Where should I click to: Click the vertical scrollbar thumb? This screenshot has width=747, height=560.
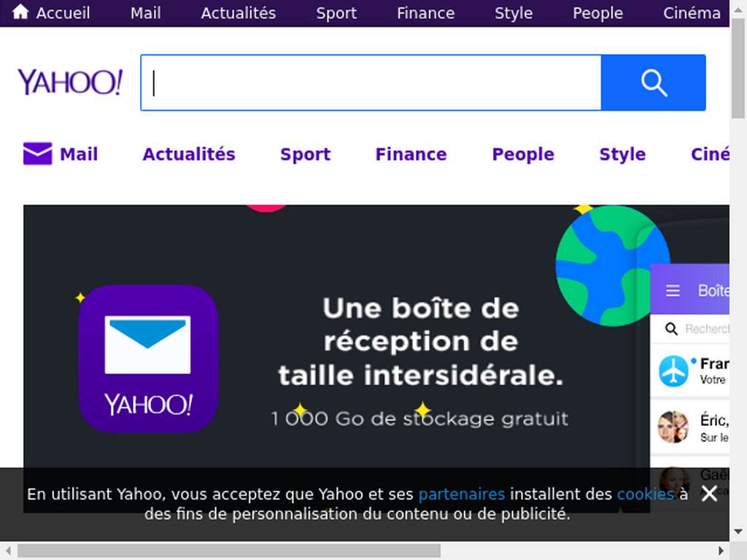point(738,66)
